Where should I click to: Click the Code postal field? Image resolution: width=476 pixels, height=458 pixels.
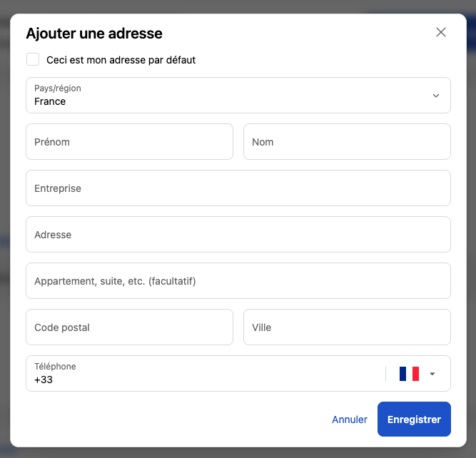point(129,327)
